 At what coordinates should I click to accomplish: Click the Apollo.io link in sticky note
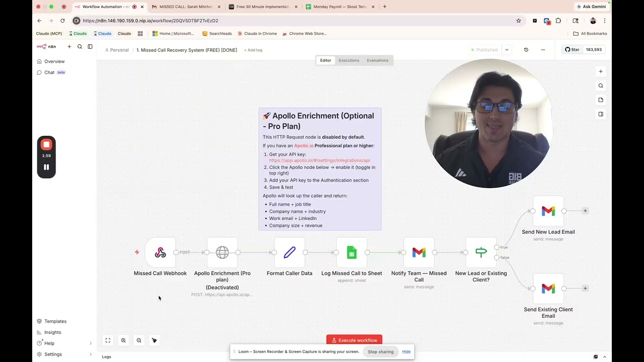pos(303,146)
